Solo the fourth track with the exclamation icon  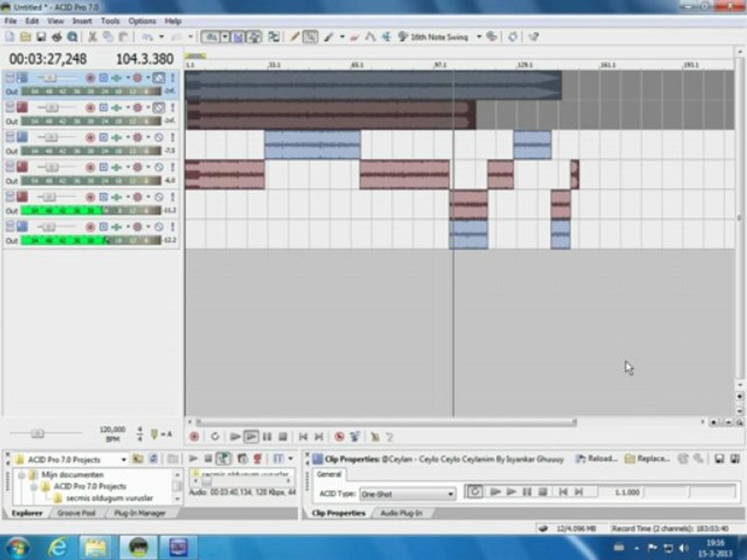click(x=173, y=167)
